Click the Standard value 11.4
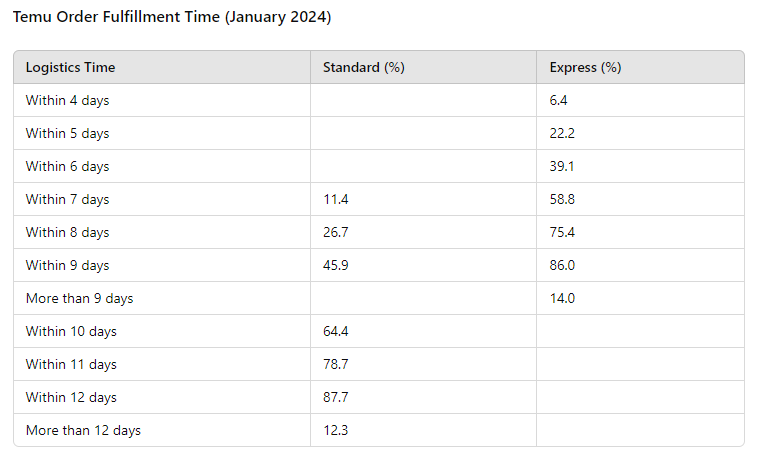The height and width of the screenshot is (464, 770). pyautogui.click(x=335, y=200)
